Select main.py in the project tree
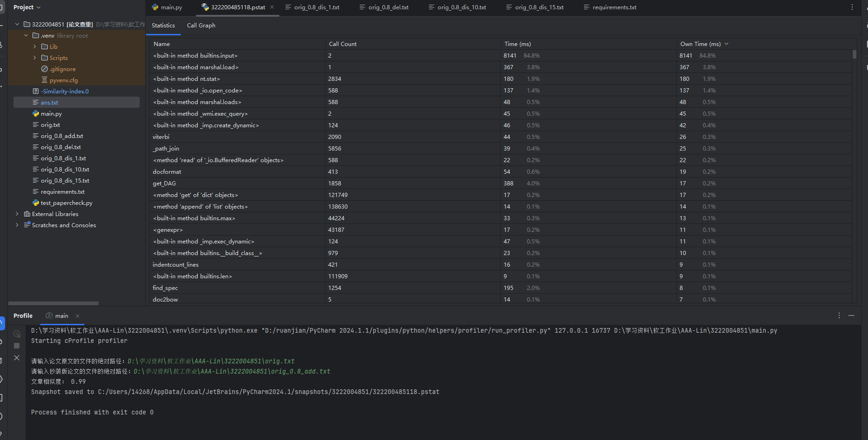 point(51,113)
